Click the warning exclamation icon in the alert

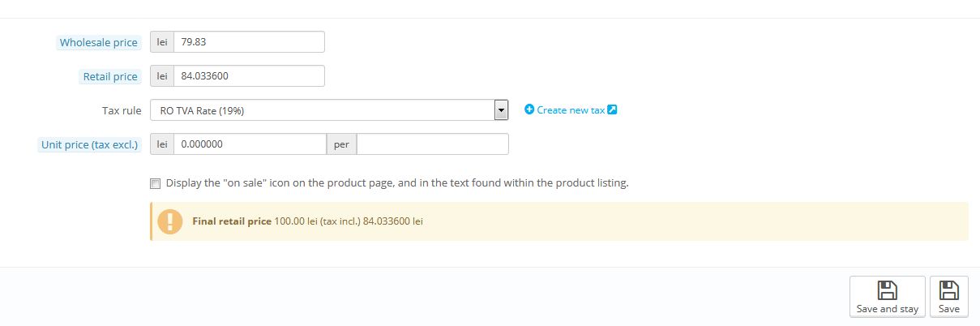(170, 221)
